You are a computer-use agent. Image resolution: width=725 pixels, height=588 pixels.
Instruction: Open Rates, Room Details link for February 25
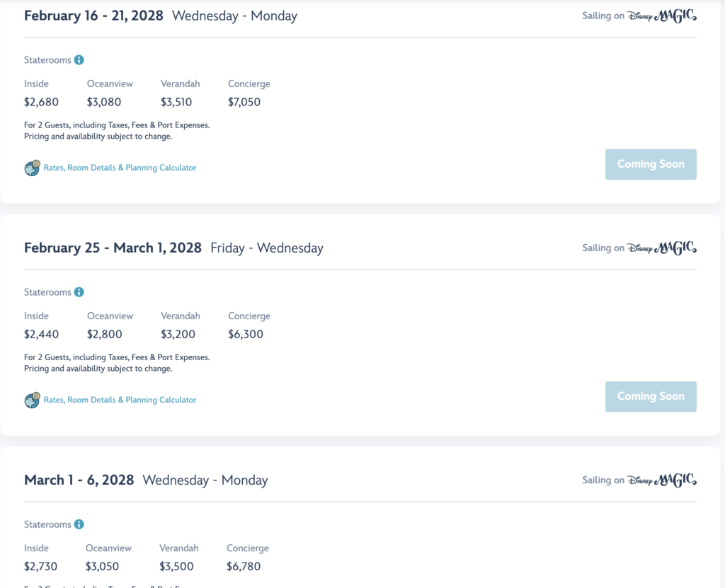tap(120, 400)
